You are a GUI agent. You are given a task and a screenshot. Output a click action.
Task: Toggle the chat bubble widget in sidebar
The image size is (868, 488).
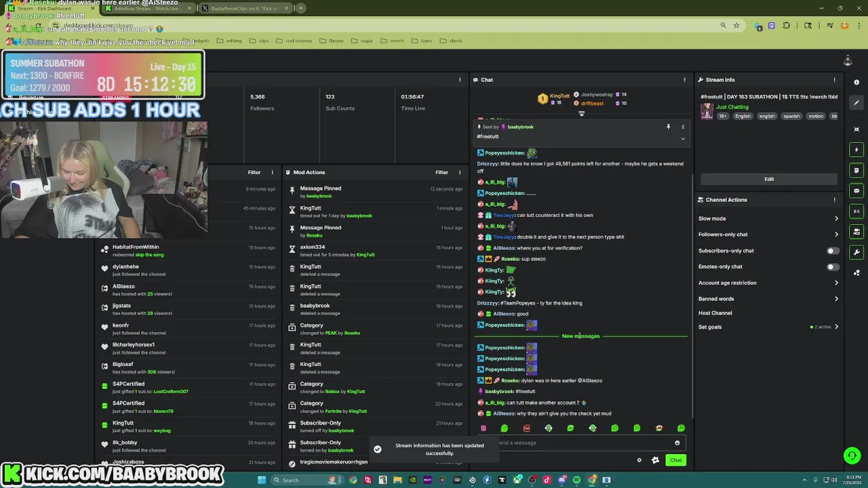coord(856,190)
